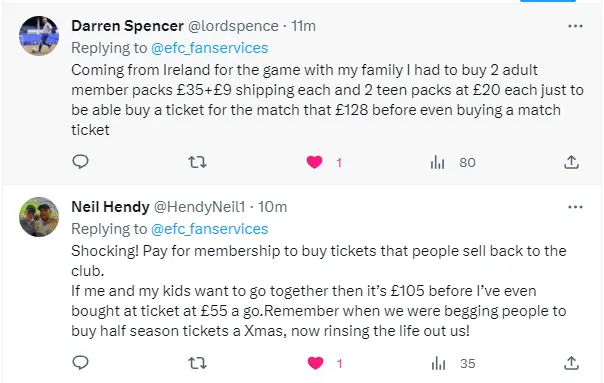604x383 pixels.
Task: Share Darren Spencer's tweet
Action: coord(571,162)
